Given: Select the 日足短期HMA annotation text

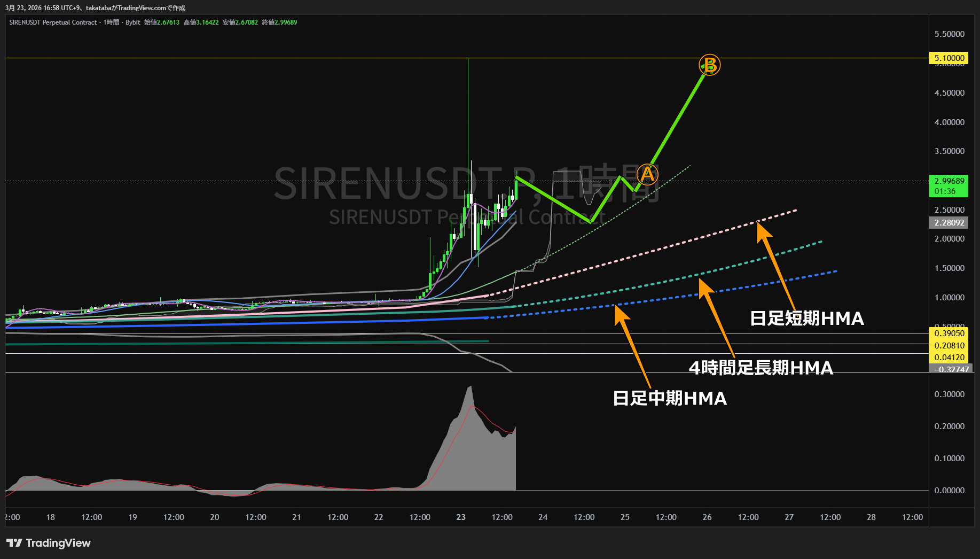Looking at the screenshot, I should point(807,319).
